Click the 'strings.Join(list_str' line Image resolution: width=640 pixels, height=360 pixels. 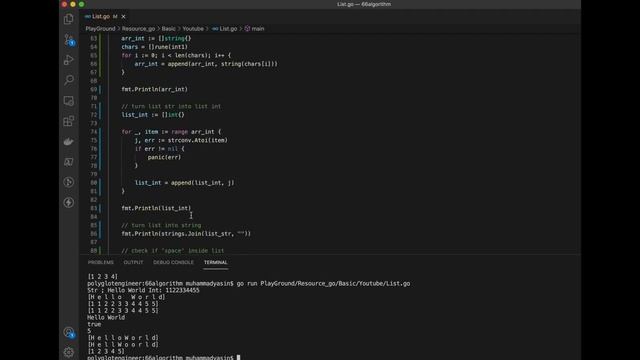coord(186,233)
